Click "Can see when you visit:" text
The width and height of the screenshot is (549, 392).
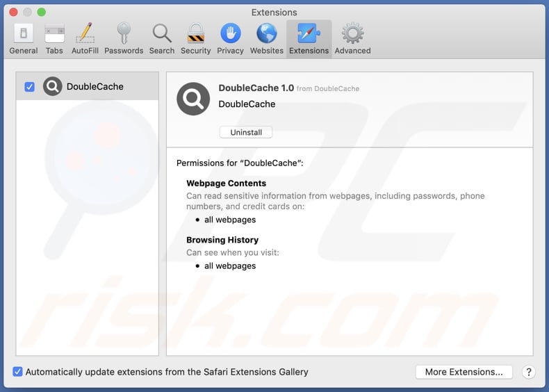[233, 252]
